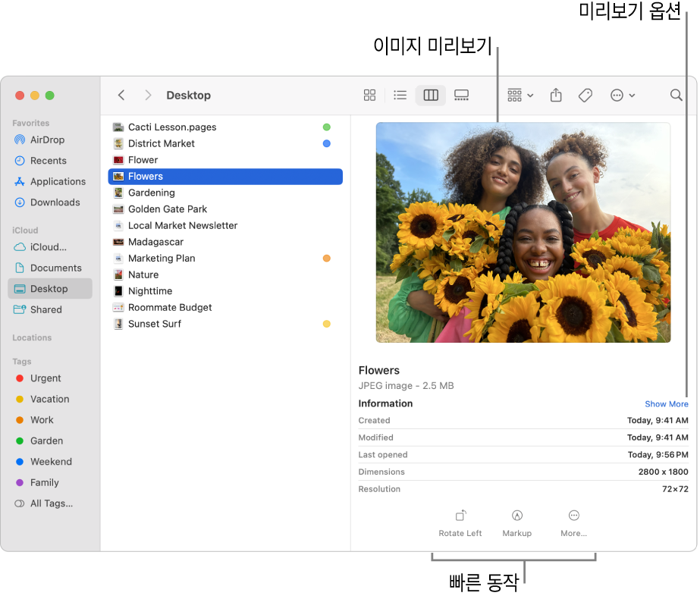Open All Tags in the sidebar
The width and height of the screenshot is (700, 599).
(50, 503)
